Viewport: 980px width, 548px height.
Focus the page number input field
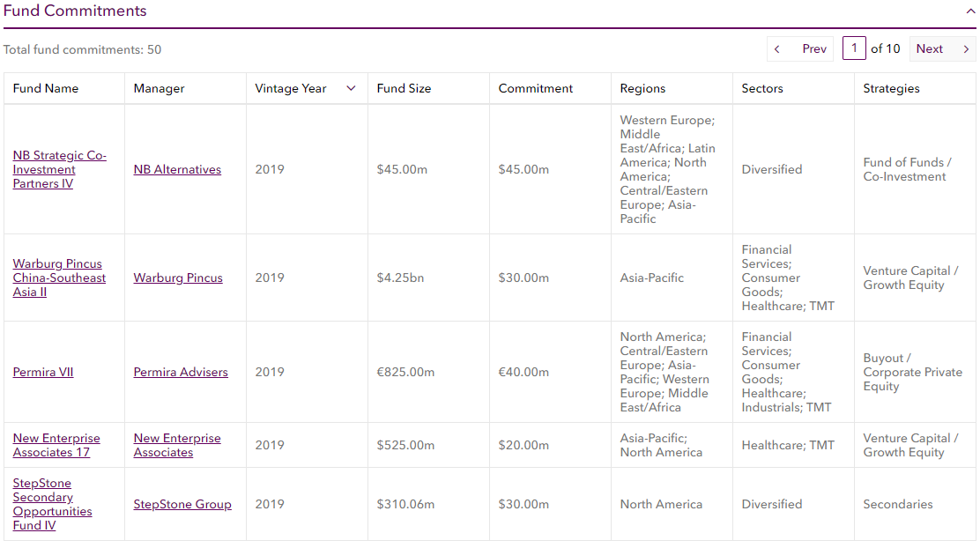pos(854,48)
